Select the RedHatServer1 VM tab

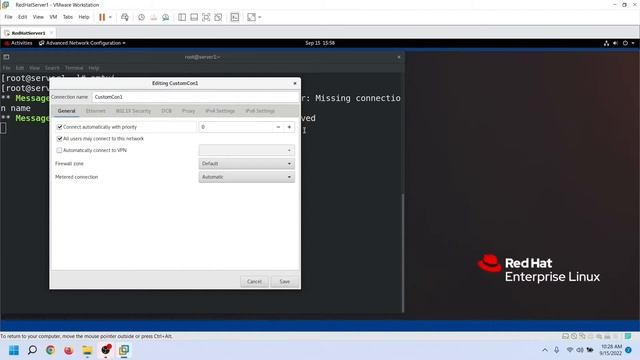click(28, 33)
